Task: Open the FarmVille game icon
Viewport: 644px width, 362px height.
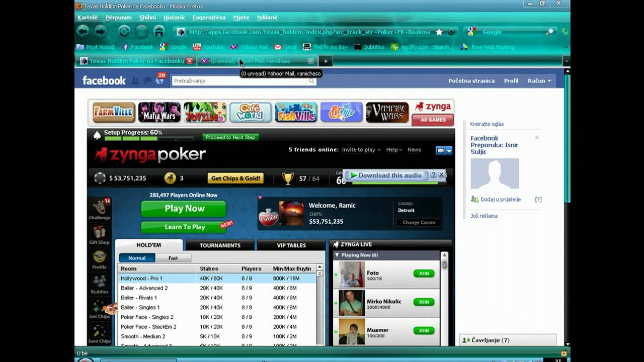Action: point(114,113)
